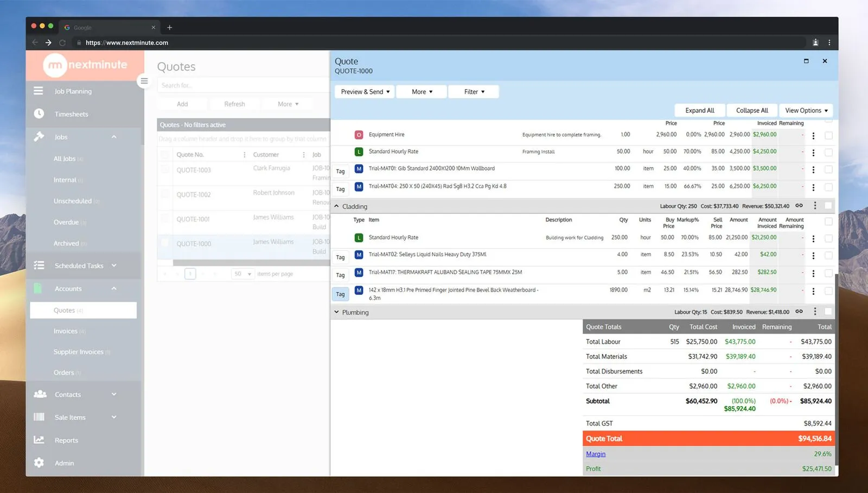This screenshot has width=868, height=493.
Task: Click the Scheduled Tasks checklist icon
Action: (39, 266)
